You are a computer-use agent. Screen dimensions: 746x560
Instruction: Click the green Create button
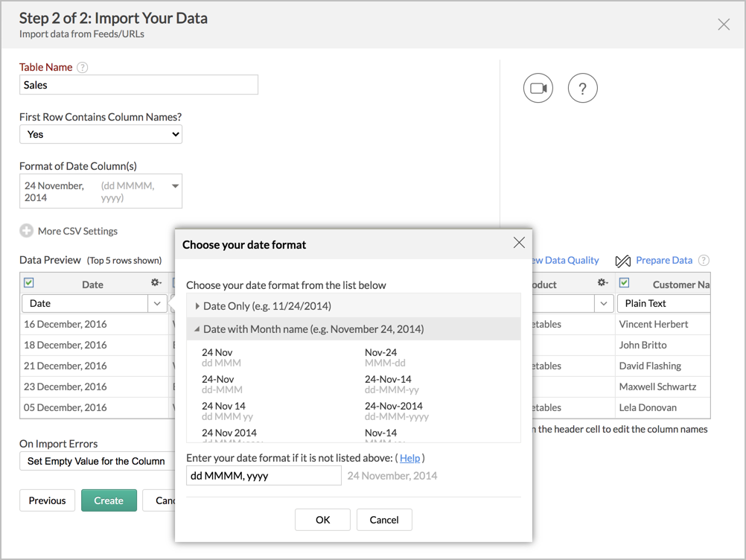(109, 500)
